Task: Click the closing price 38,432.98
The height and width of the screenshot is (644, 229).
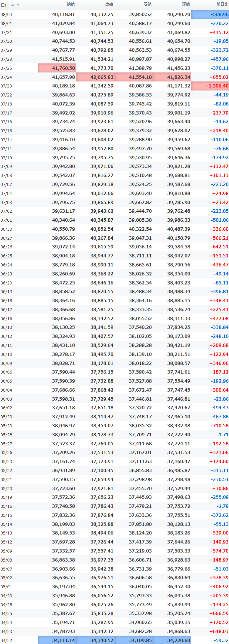Action: (x=179, y=426)
